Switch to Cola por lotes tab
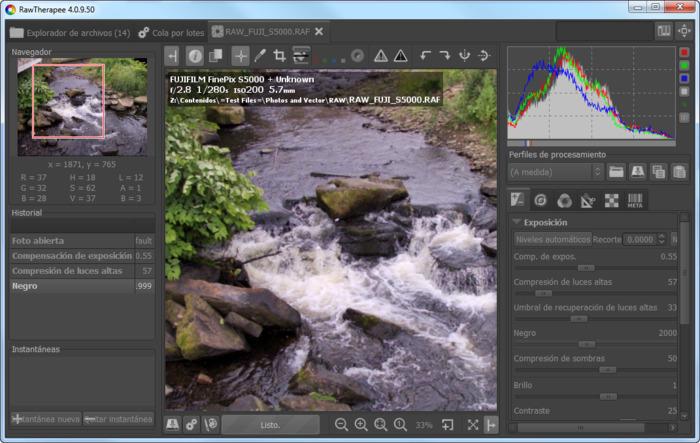The height and width of the screenshot is (443, 700). pos(172,33)
